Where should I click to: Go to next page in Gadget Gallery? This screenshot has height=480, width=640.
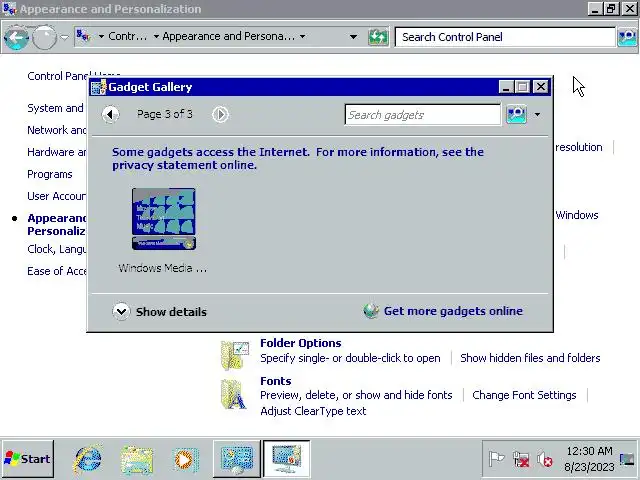(x=220, y=114)
